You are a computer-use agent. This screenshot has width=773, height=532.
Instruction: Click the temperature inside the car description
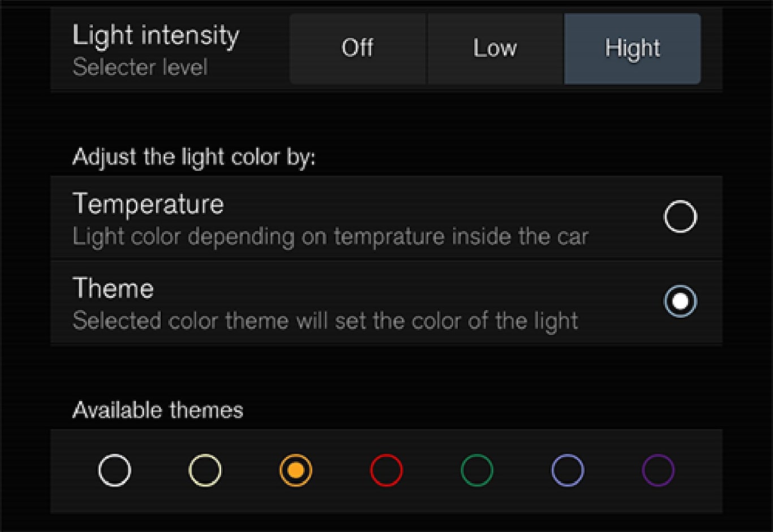330,237
